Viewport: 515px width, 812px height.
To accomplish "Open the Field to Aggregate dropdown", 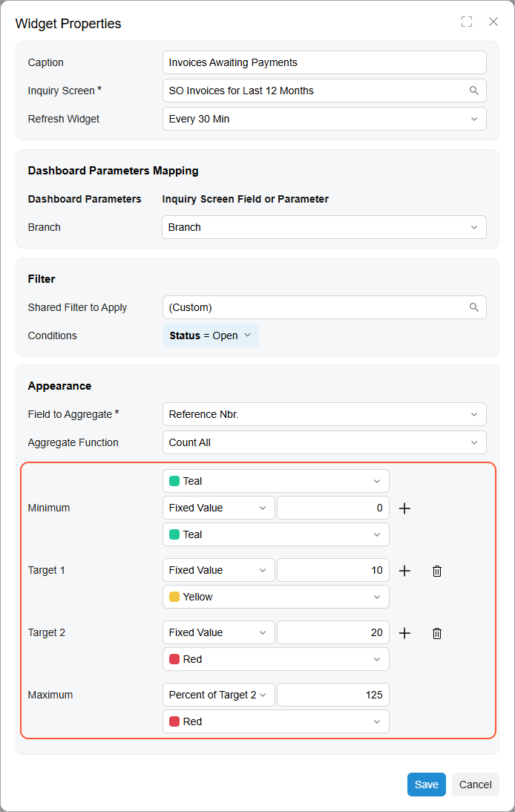I will click(324, 414).
